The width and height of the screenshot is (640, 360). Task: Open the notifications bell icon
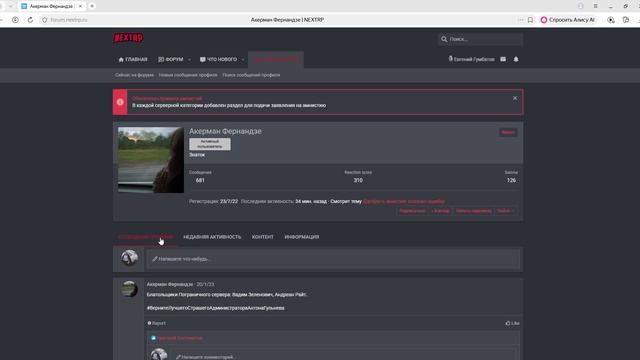click(x=516, y=60)
